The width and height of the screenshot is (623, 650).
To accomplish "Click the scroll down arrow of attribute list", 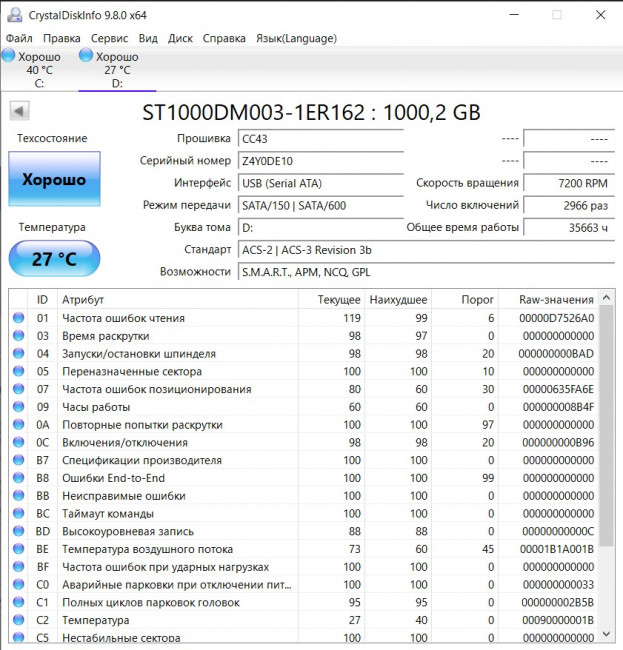I will point(606,634).
